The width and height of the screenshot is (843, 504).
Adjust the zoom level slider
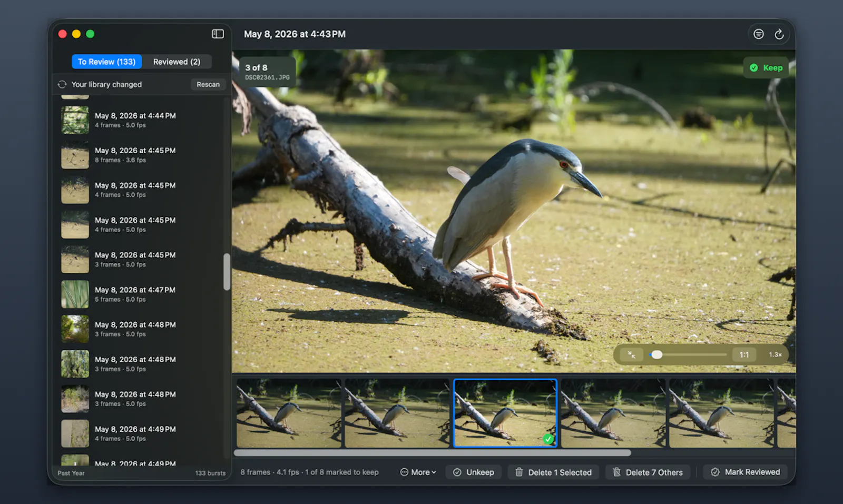(688, 354)
